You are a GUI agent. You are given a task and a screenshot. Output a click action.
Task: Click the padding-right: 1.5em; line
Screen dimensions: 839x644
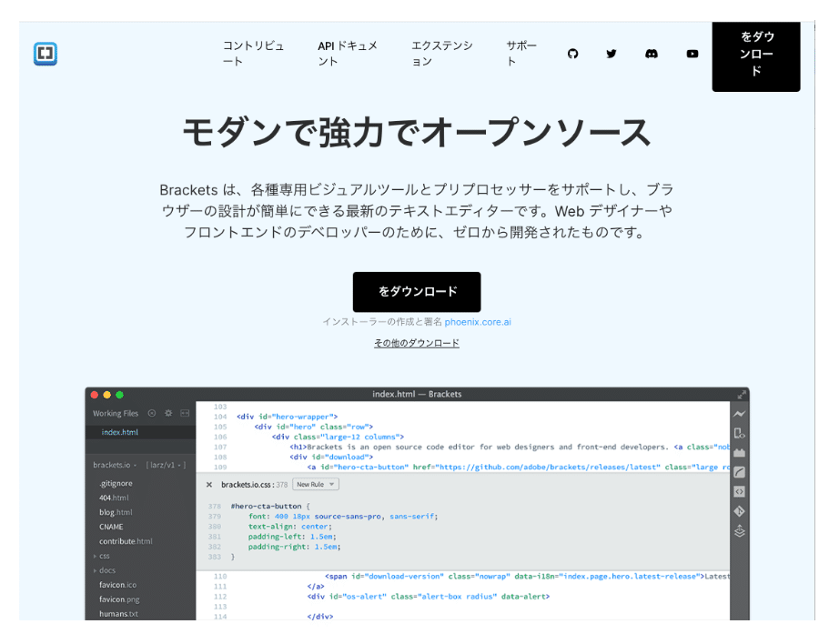click(x=294, y=547)
